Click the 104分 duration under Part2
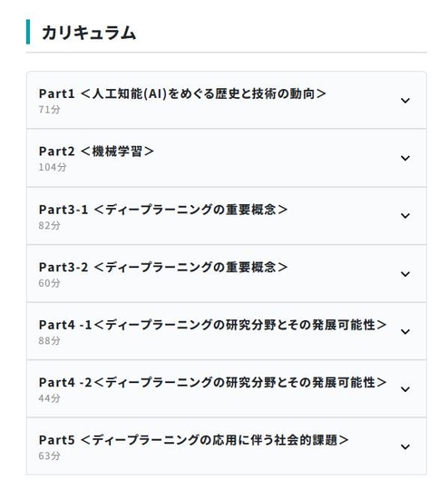 pyautogui.click(x=53, y=167)
